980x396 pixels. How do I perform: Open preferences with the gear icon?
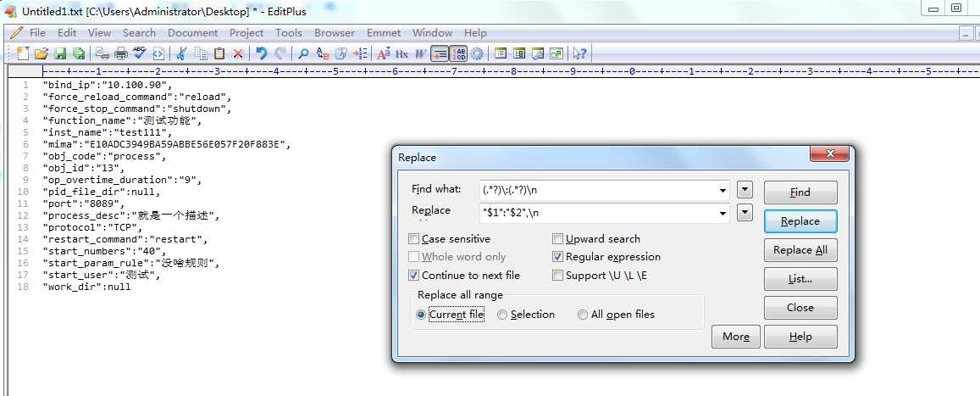(477, 53)
